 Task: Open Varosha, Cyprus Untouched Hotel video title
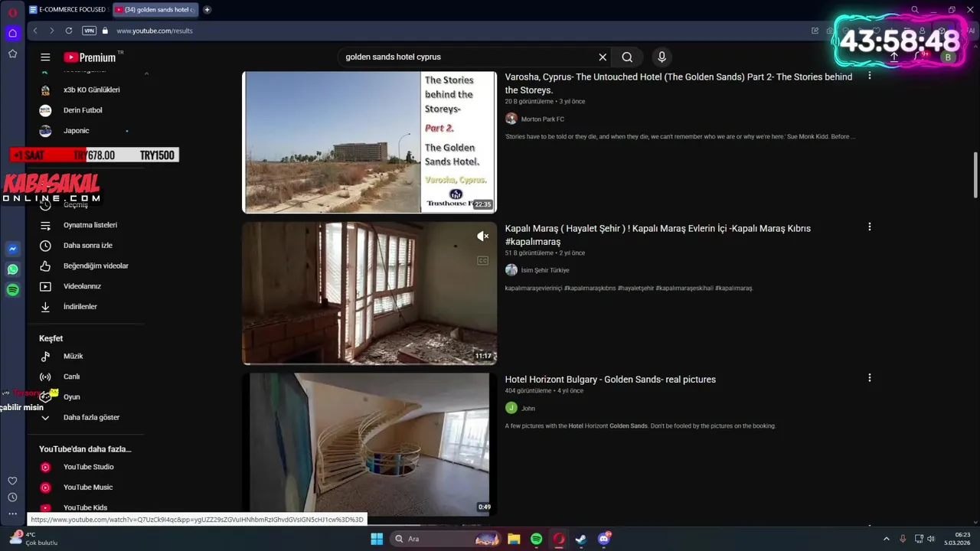[678, 83]
